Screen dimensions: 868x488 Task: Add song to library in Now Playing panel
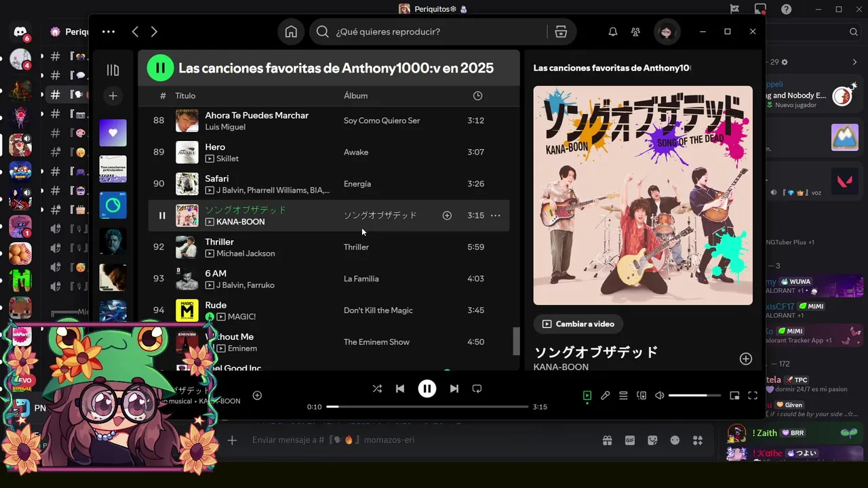pyautogui.click(x=746, y=359)
